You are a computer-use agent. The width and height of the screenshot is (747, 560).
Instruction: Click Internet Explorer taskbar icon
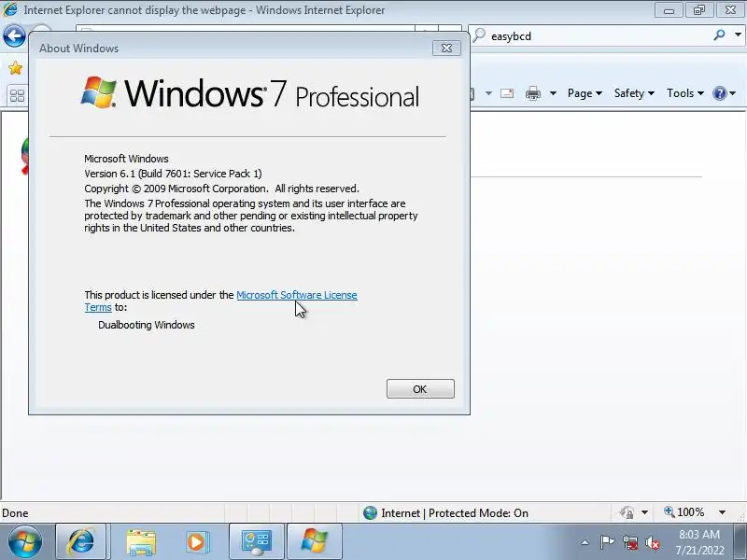pos(81,541)
